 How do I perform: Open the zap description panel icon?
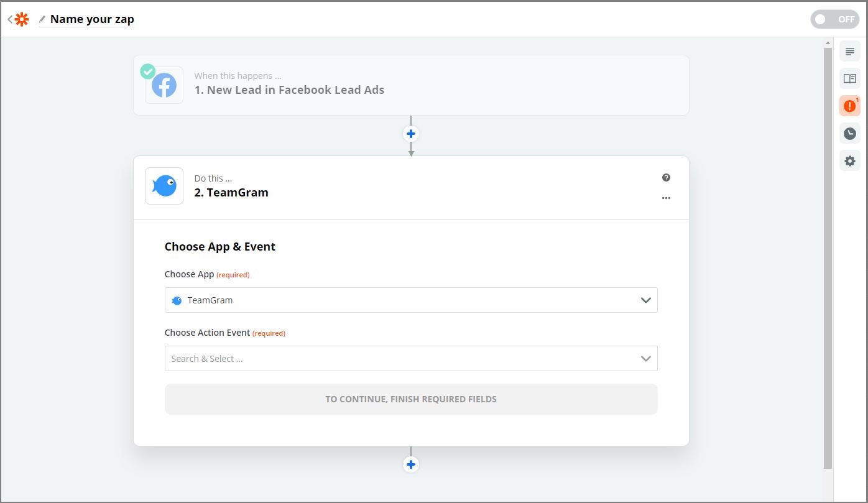point(850,52)
